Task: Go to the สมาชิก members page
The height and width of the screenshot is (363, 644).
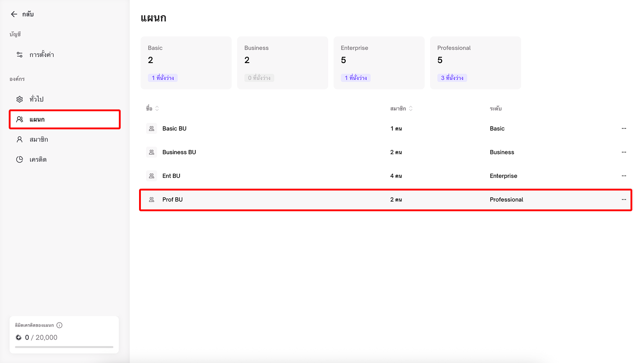Action: [38, 140]
